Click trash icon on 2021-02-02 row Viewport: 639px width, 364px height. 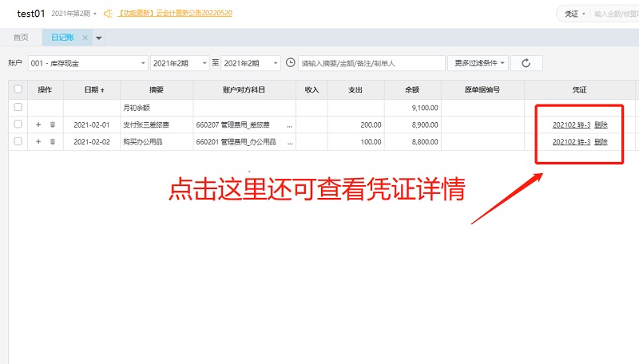(53, 141)
